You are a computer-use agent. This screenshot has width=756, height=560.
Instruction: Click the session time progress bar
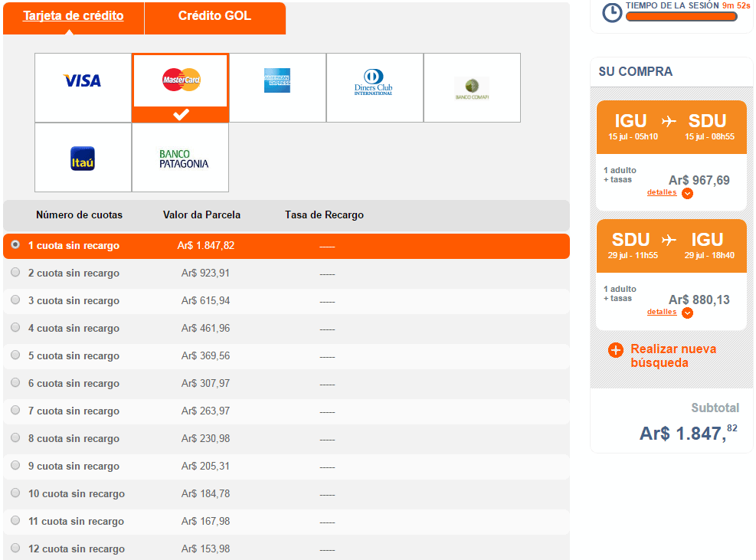coord(681,16)
